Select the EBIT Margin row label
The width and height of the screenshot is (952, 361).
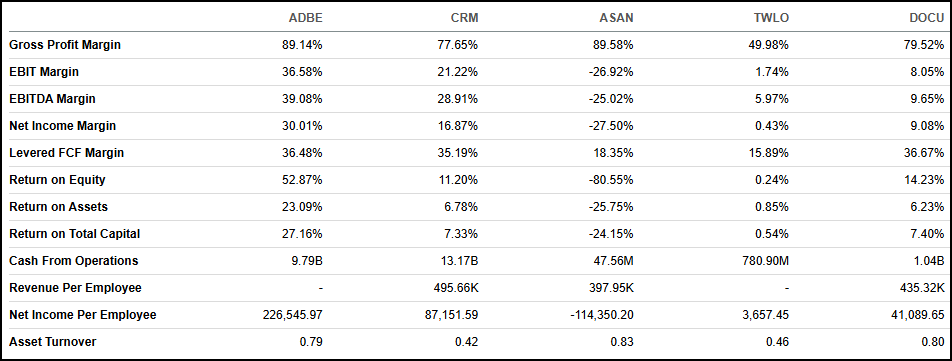(x=44, y=72)
